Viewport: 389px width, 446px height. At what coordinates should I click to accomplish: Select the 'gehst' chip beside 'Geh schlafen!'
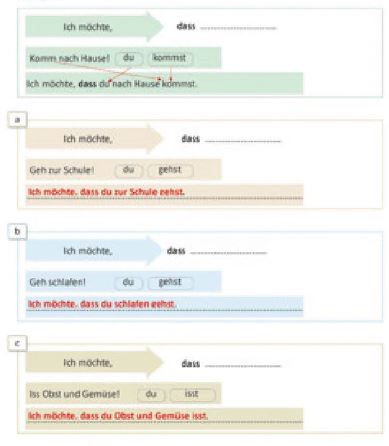tap(170, 282)
